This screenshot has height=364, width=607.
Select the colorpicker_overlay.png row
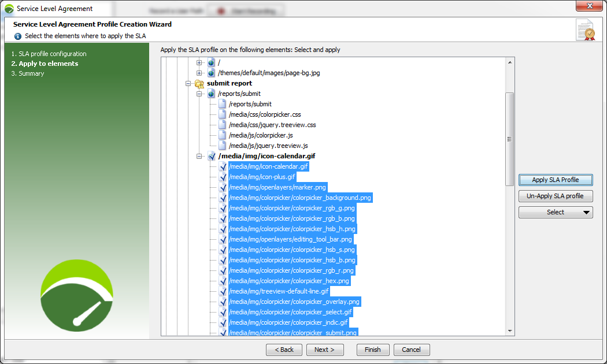point(295,302)
